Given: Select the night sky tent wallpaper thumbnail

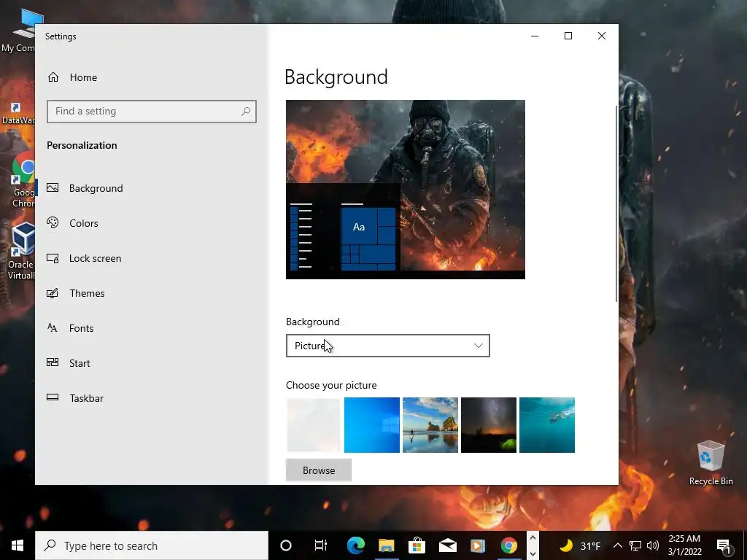Looking at the screenshot, I should point(489,425).
